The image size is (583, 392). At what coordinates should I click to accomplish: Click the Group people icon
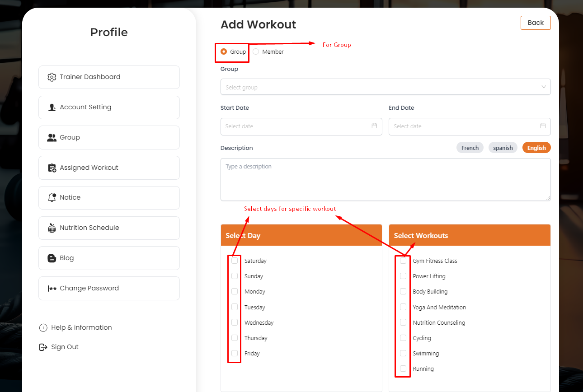[52, 138]
